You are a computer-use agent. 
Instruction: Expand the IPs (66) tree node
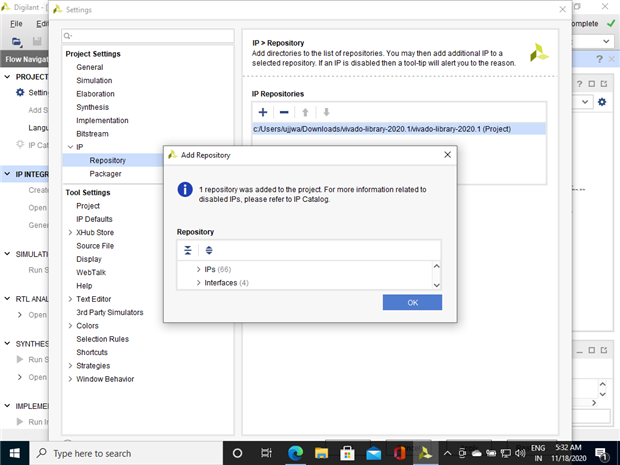click(198, 270)
